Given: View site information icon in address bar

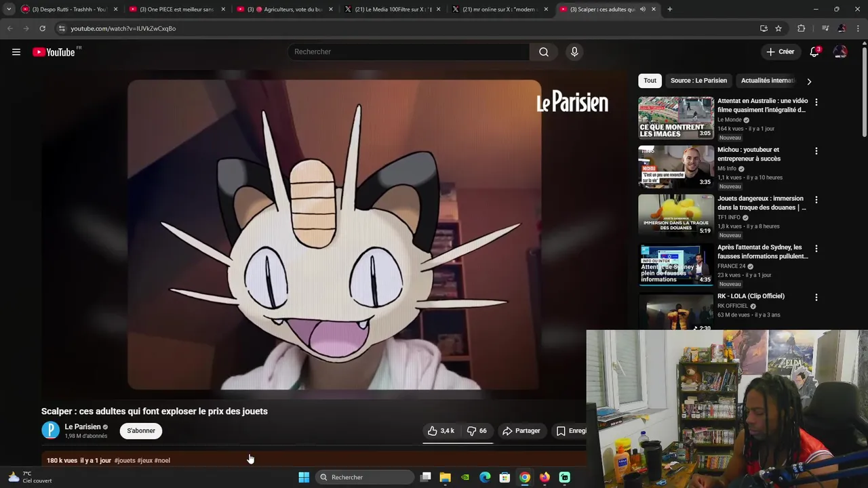Looking at the screenshot, I should pos(62,28).
